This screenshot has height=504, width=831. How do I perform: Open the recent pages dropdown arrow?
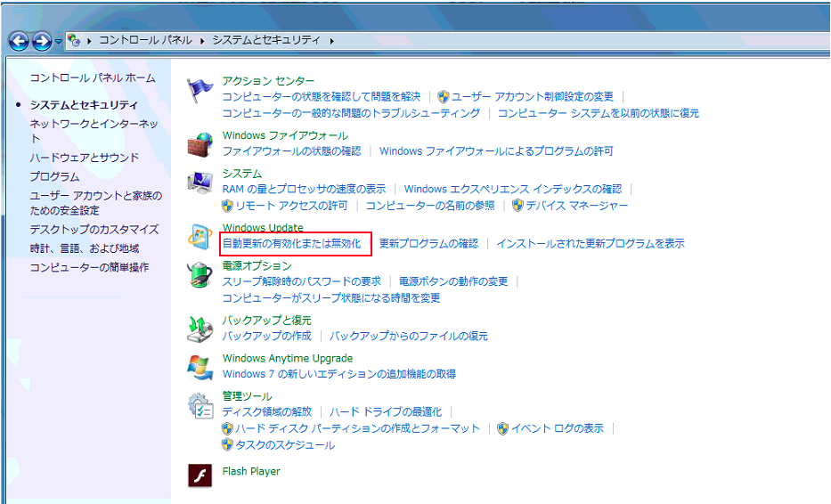(58, 41)
